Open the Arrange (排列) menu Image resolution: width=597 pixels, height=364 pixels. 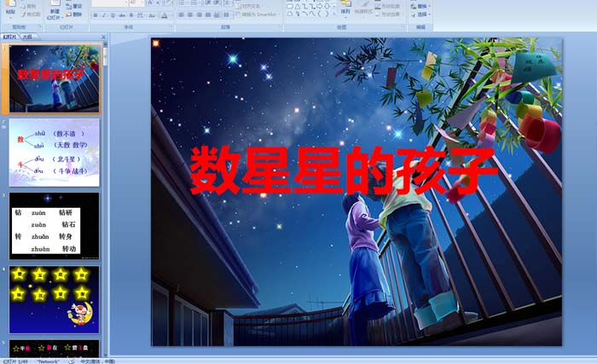point(345,9)
